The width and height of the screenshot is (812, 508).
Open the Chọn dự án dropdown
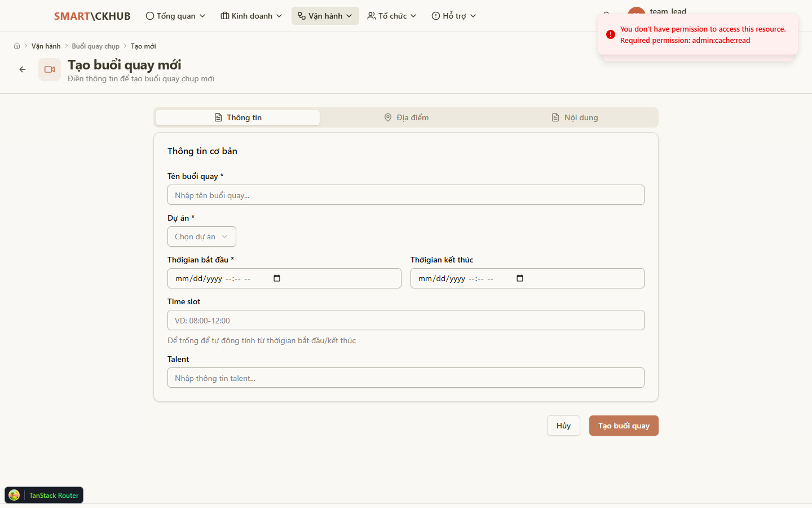pos(201,237)
